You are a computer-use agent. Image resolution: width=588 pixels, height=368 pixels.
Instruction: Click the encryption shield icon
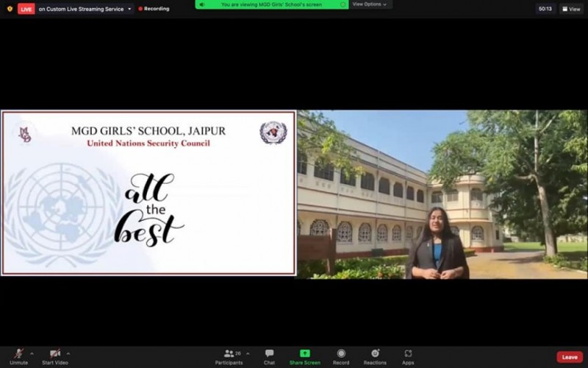pyautogui.click(x=10, y=9)
